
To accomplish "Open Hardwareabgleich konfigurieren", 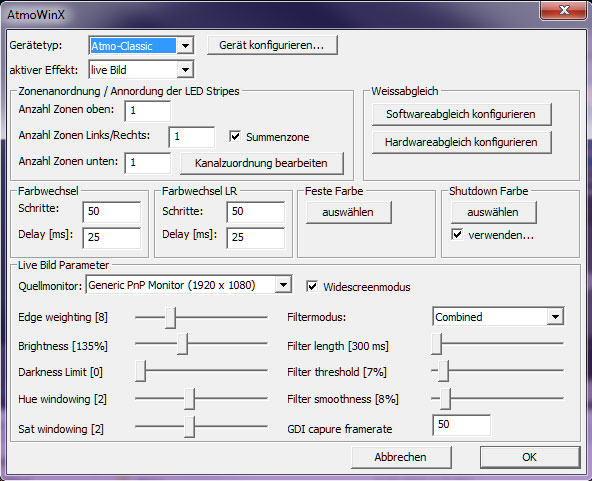I will click(x=461, y=142).
